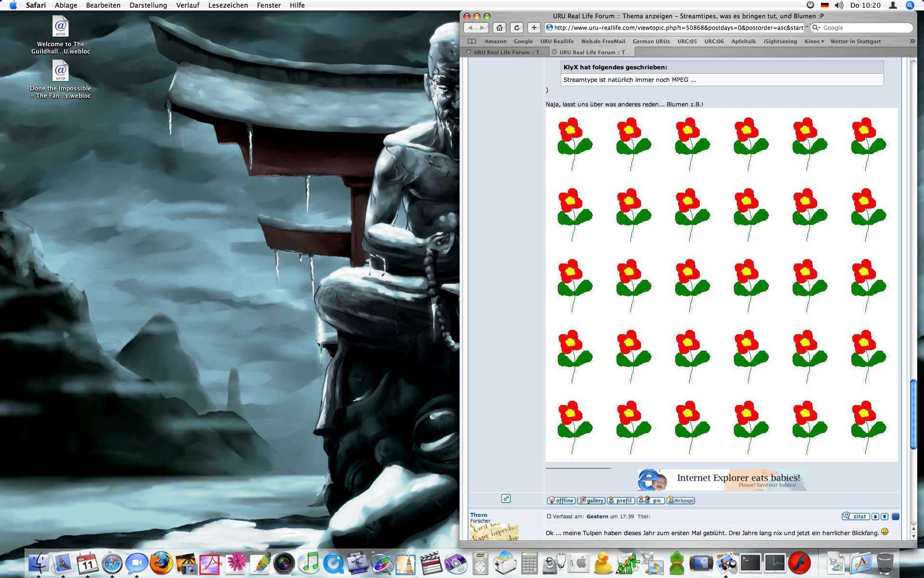Click the add bookmark plus button
Image resolution: width=924 pixels, height=578 pixels.
tap(534, 28)
